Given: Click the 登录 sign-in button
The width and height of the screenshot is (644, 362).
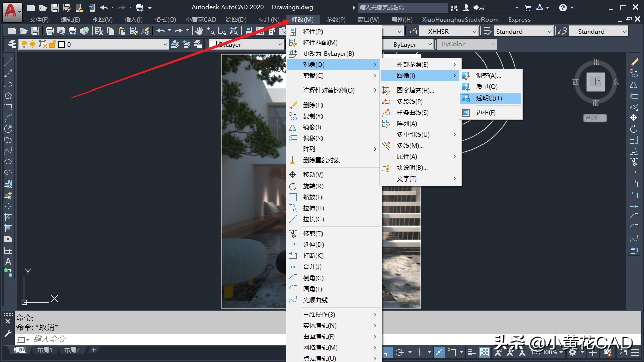Looking at the screenshot, I should (474, 8).
